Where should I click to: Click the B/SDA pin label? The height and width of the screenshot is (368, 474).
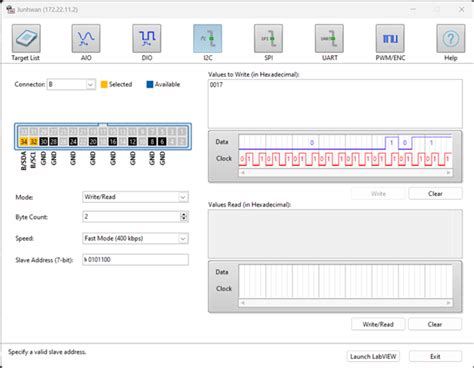pos(24,161)
